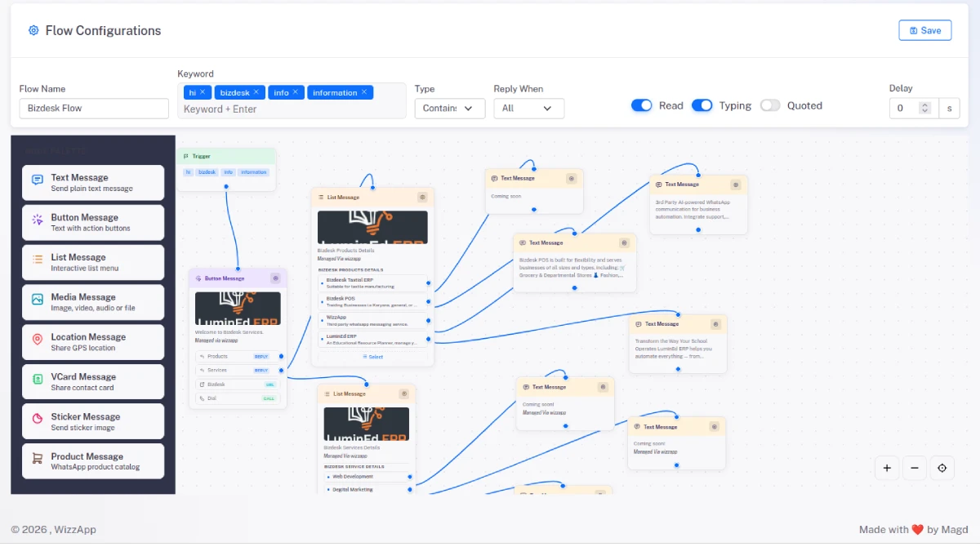Screen dimensions: 980x547
Task: Open settings of Bizdesk POS Text Message node
Action: pyautogui.click(x=624, y=242)
